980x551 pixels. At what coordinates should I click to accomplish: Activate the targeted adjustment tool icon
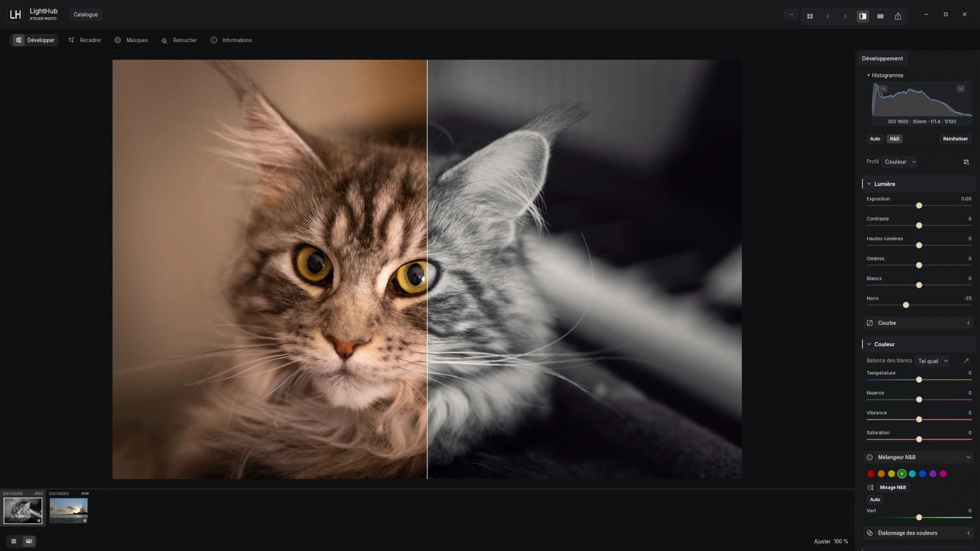point(870,488)
